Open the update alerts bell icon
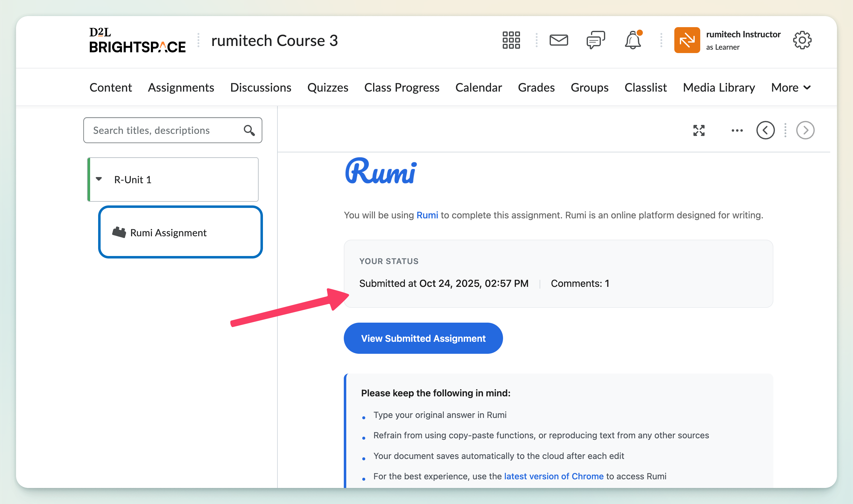The image size is (853, 504). pyautogui.click(x=633, y=40)
